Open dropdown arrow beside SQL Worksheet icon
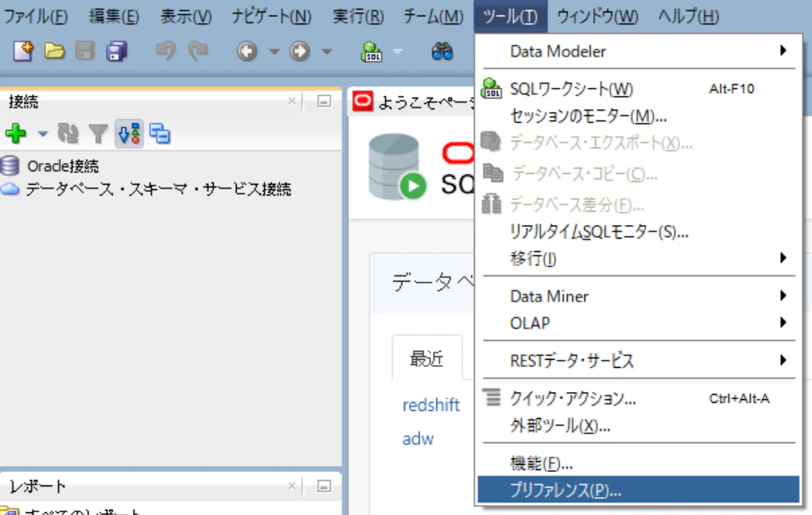Viewport: 812px width, 515px height. (x=397, y=51)
